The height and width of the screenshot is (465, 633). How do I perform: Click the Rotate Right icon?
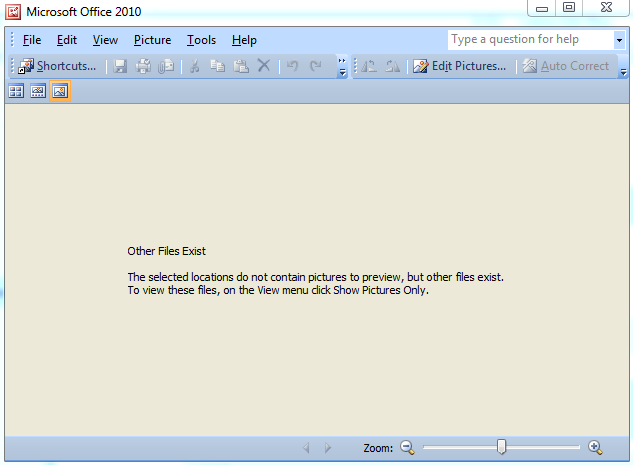coord(392,66)
